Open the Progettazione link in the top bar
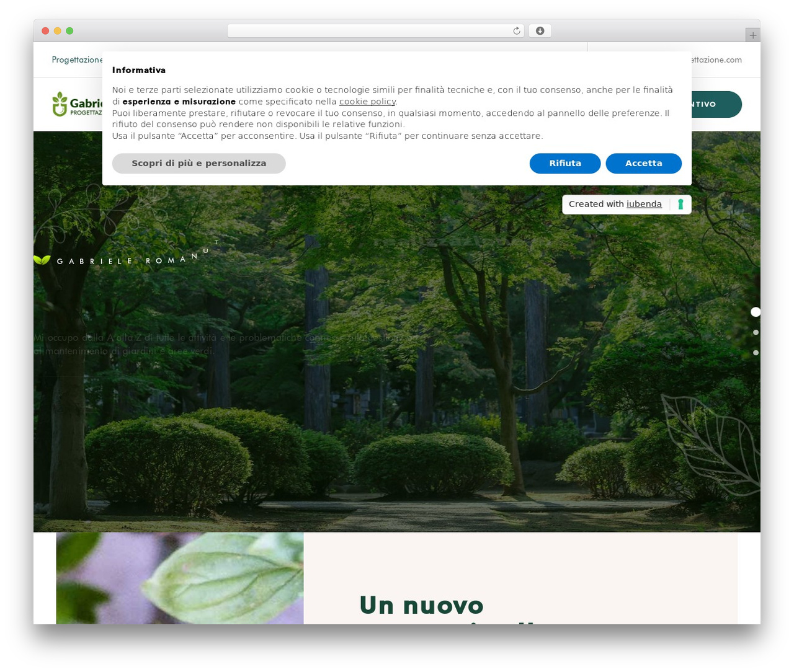794x672 pixels. pos(77,60)
